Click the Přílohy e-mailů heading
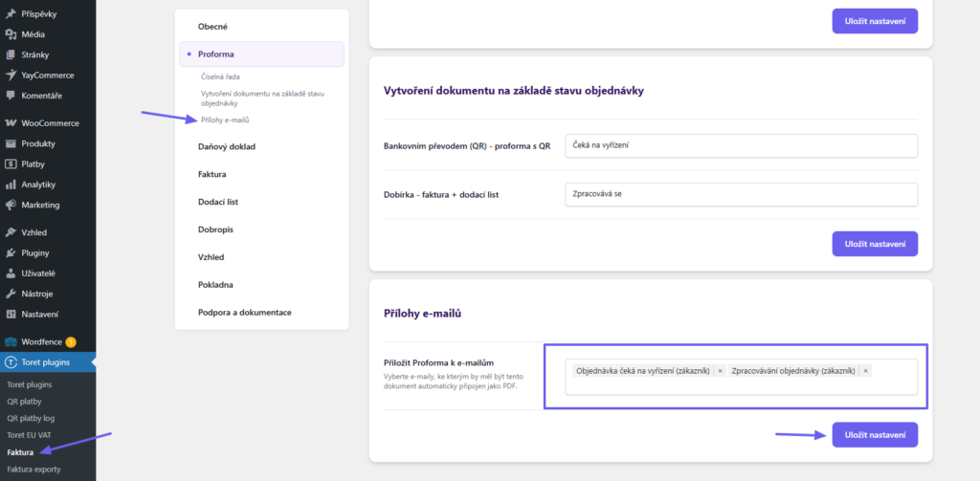 (422, 314)
